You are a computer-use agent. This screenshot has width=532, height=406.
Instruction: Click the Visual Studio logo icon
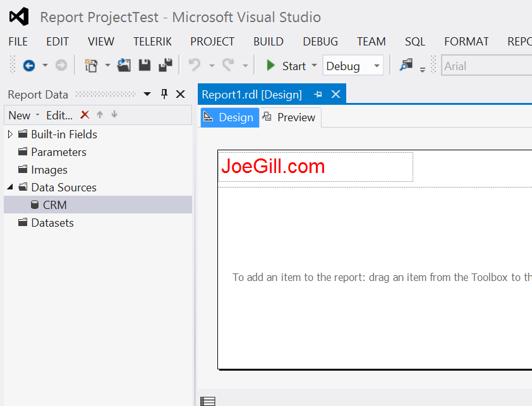[19, 16]
